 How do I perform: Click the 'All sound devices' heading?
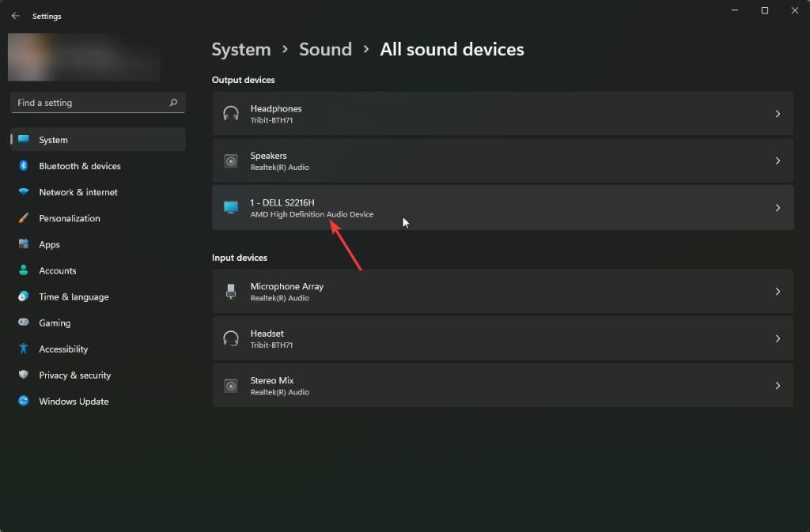click(452, 50)
